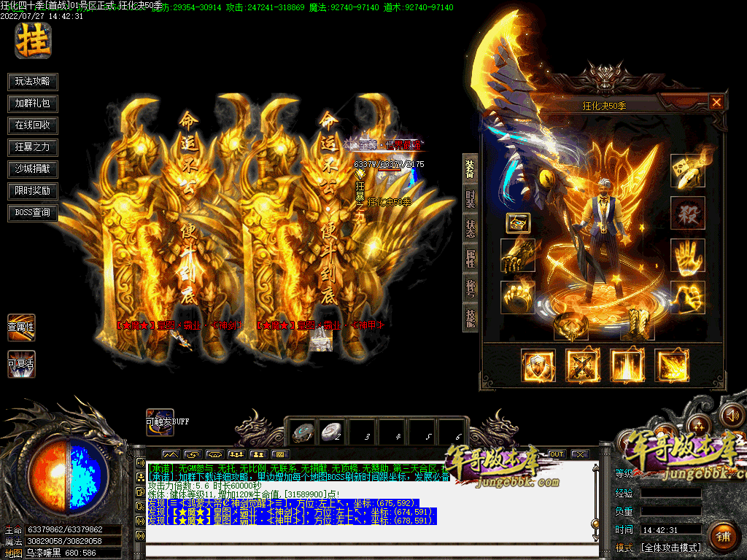Open the 加群礼包 group gift pack
The width and height of the screenshot is (747, 560).
pos(32,104)
